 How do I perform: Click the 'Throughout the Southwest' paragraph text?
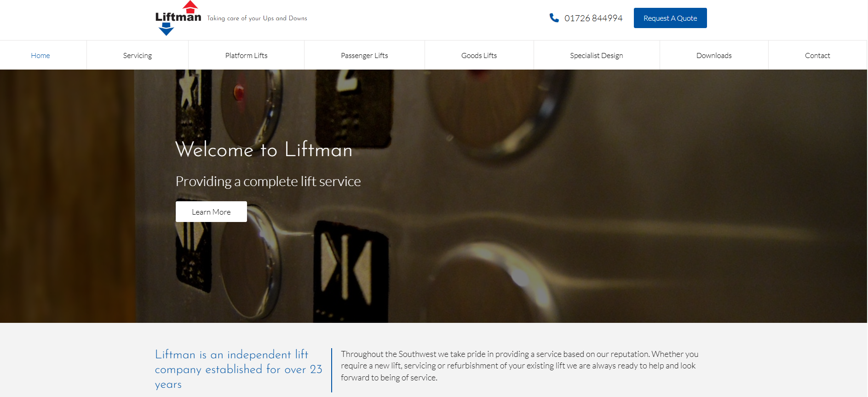(x=520, y=366)
